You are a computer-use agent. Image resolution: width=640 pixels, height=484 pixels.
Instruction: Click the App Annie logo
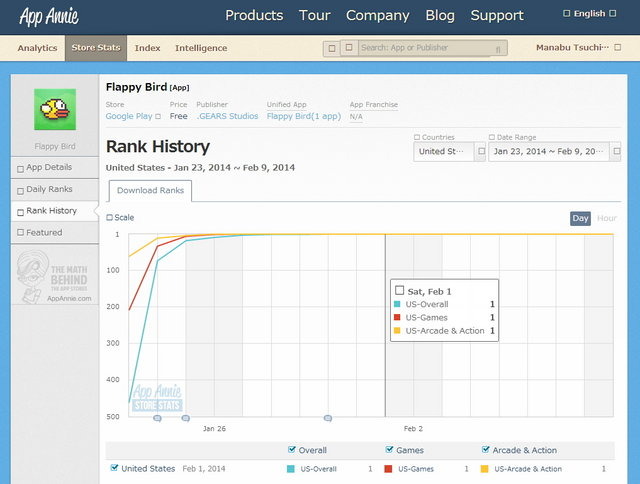point(49,16)
